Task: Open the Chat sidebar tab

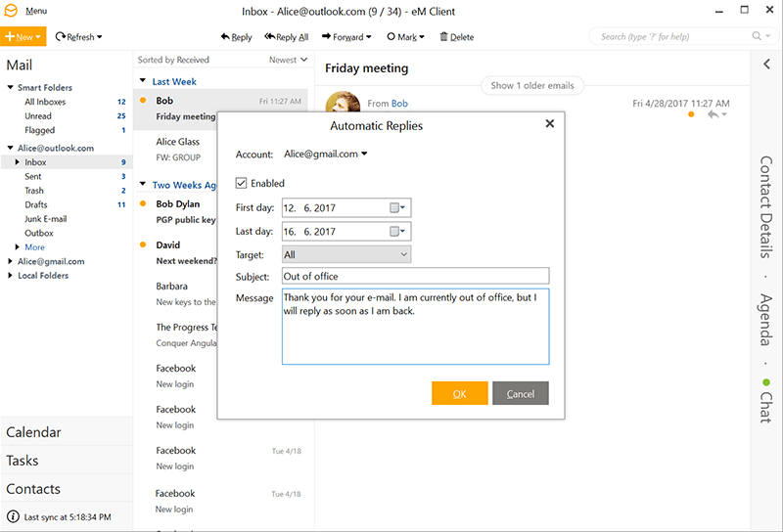Action: pyautogui.click(x=766, y=402)
